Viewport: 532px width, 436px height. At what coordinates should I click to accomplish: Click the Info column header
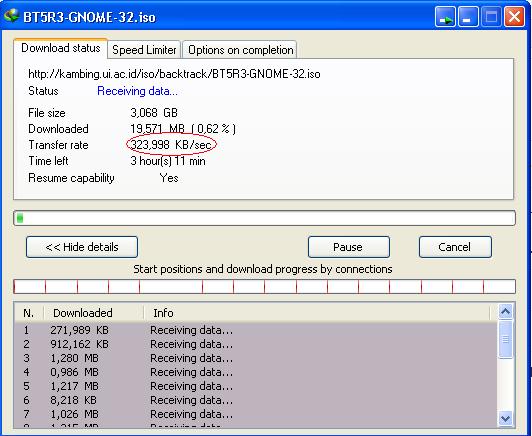click(x=317, y=313)
